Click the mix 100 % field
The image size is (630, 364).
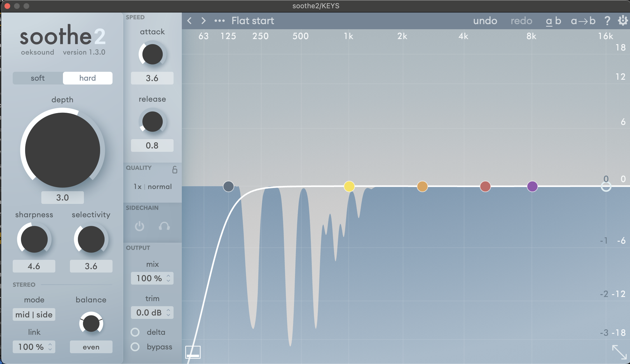tap(152, 278)
